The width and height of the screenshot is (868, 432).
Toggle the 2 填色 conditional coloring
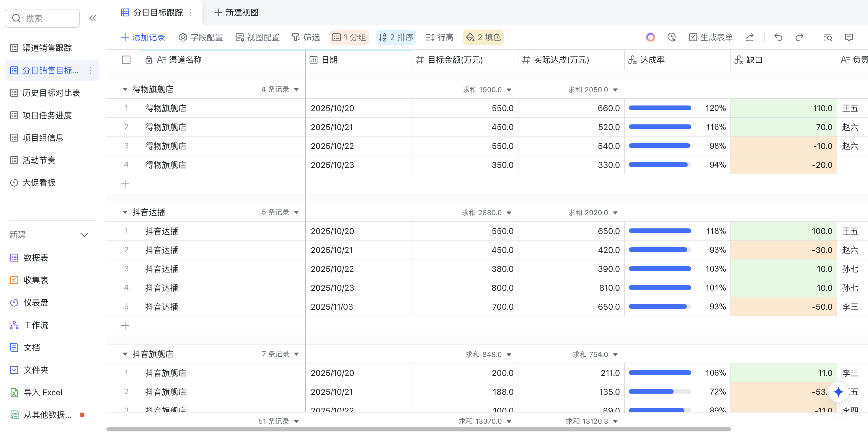483,38
